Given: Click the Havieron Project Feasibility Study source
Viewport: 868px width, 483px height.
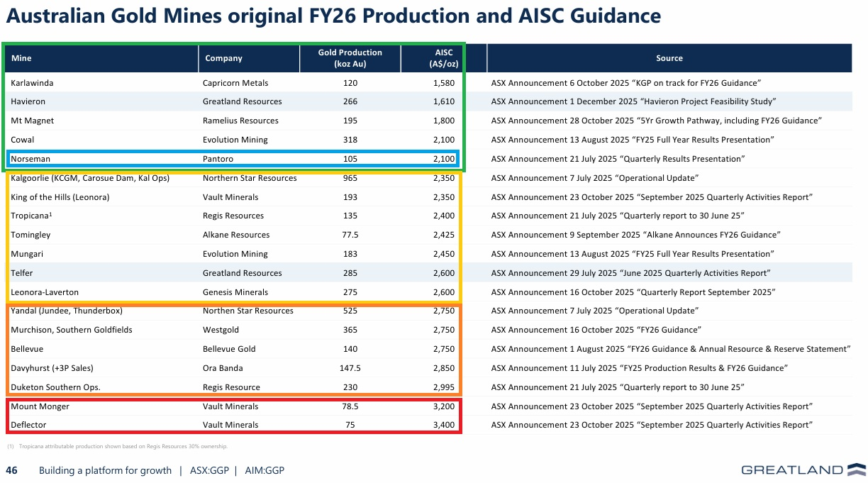Looking at the screenshot, I should click(633, 101).
